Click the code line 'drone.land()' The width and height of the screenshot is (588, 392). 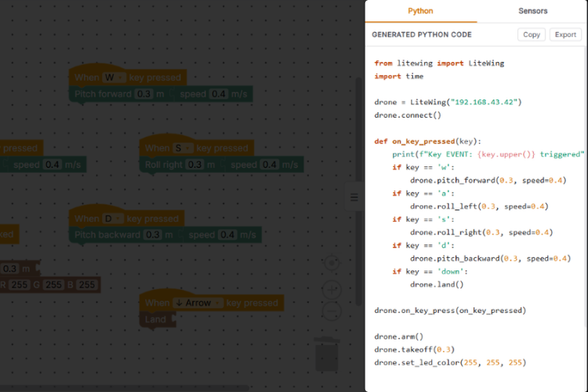pos(437,285)
